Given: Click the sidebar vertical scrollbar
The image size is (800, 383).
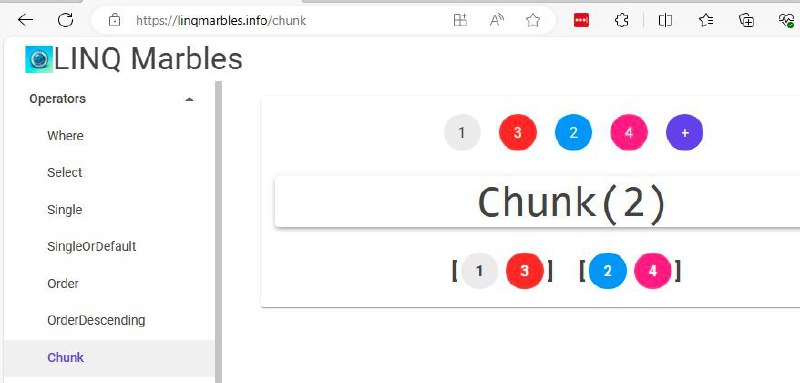Looking at the screenshot, I should point(218,232).
